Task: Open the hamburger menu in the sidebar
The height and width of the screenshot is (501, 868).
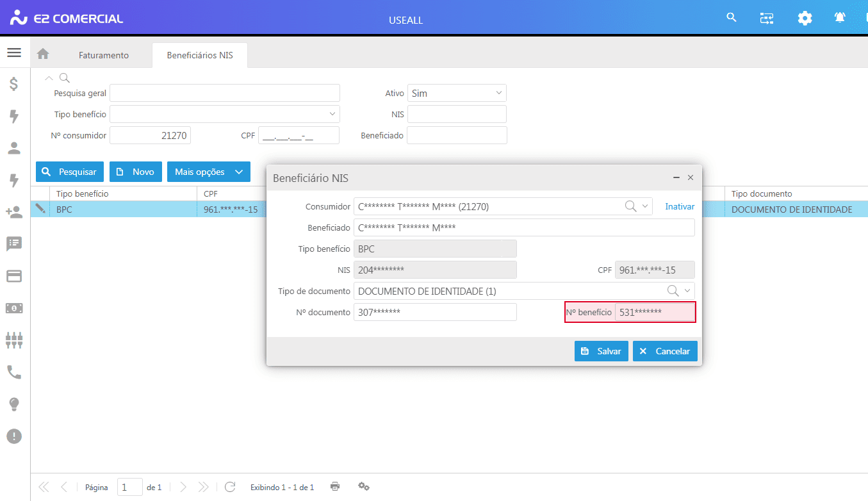Action: (x=14, y=53)
